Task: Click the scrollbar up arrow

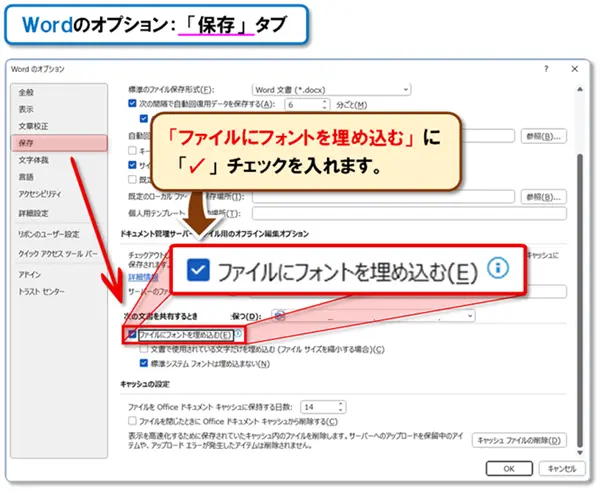Action: coord(580,89)
